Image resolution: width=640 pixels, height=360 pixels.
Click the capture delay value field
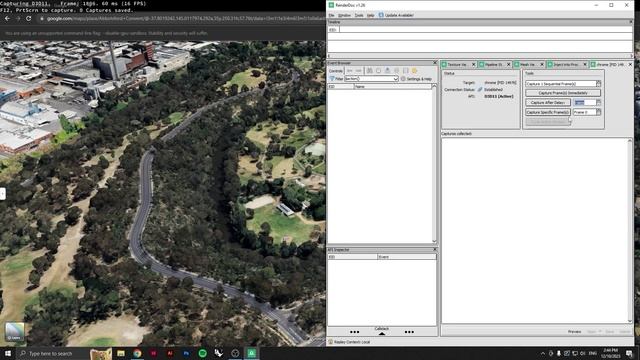click(x=584, y=102)
